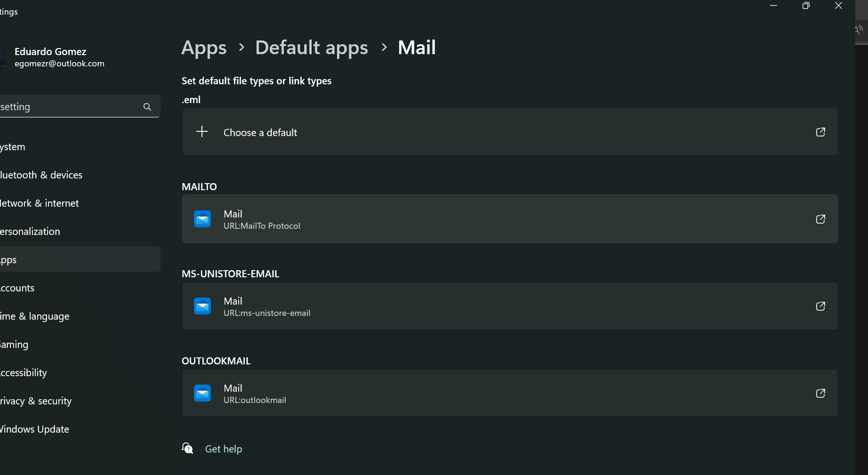This screenshot has width=868, height=475.
Task: Click the Mail app icon under MAILTO
Action: [202, 219]
